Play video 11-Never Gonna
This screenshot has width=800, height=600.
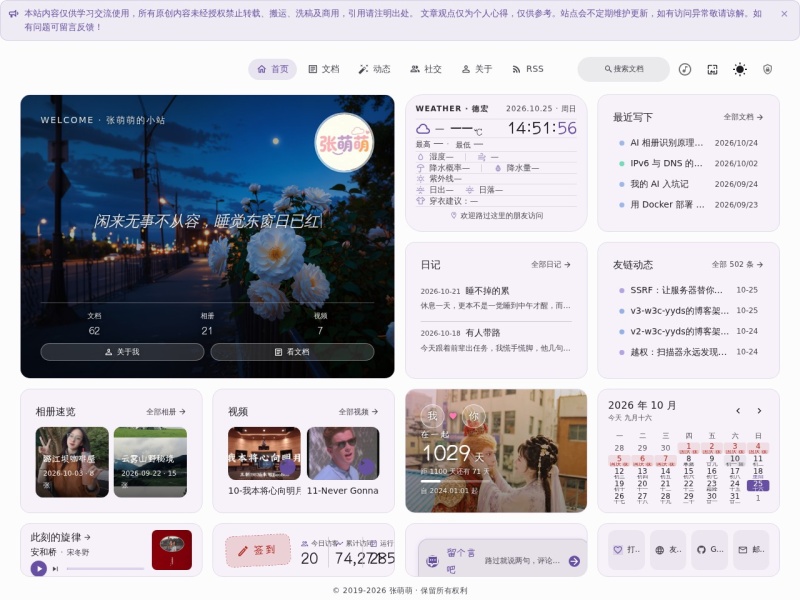coord(343,454)
